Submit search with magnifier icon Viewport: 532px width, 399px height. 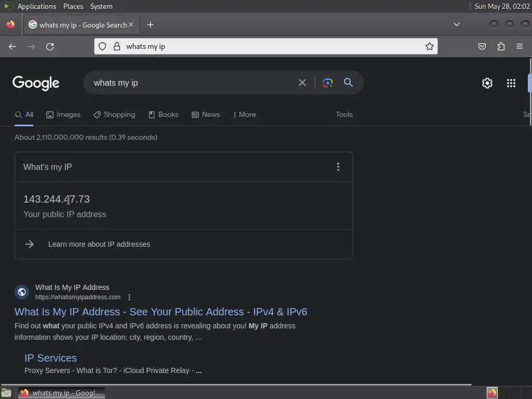pos(348,83)
